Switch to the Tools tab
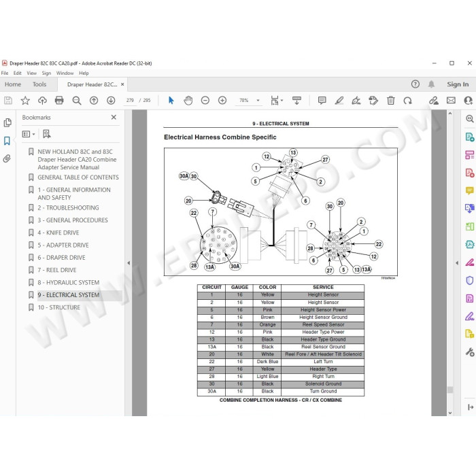Image resolution: width=476 pixels, height=476 pixels. [x=39, y=84]
